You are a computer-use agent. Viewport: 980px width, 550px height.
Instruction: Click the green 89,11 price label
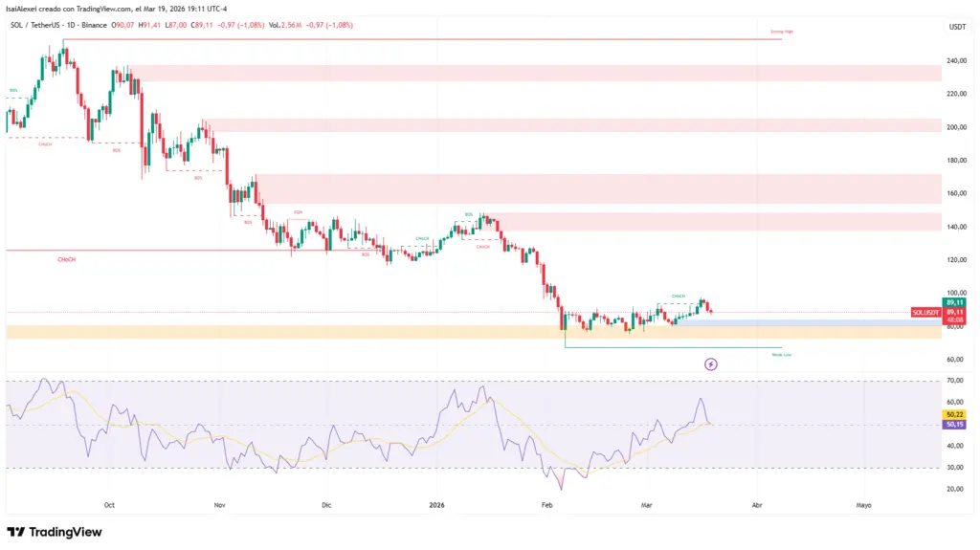[954, 302]
